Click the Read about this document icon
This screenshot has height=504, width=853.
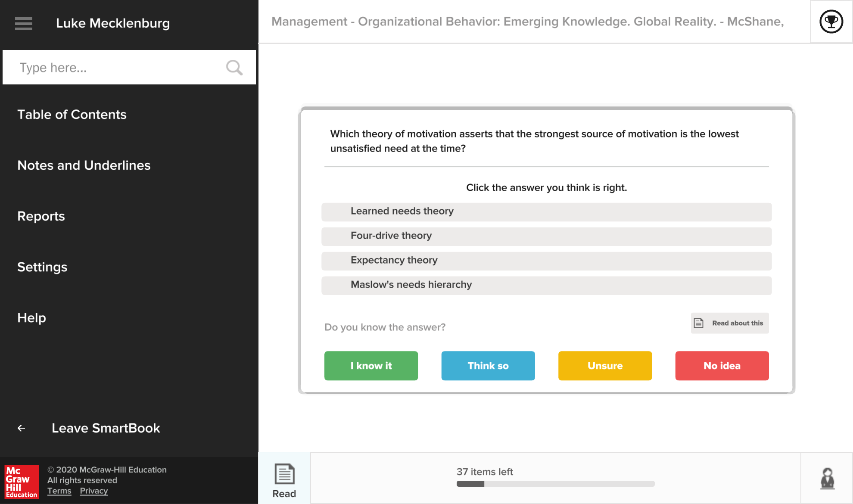point(699,323)
